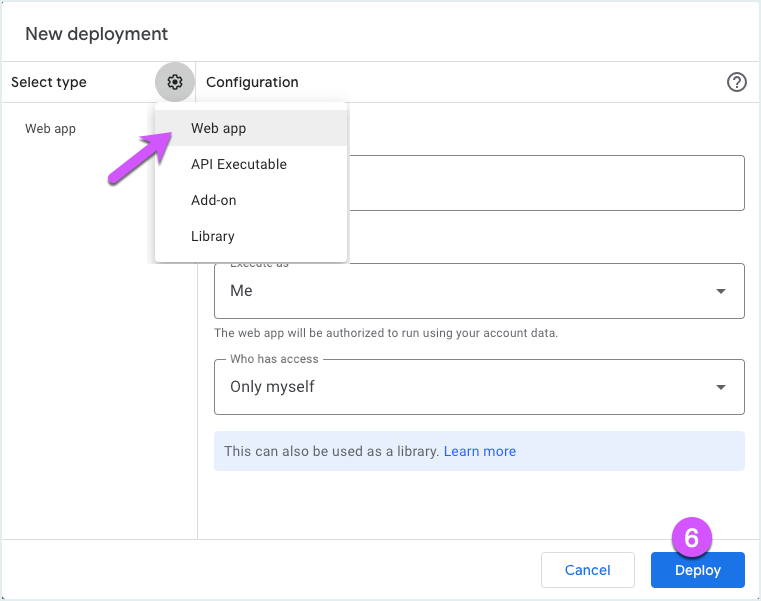This screenshot has width=761, height=601.
Task: Click the library info banner text
Action: tap(331, 451)
